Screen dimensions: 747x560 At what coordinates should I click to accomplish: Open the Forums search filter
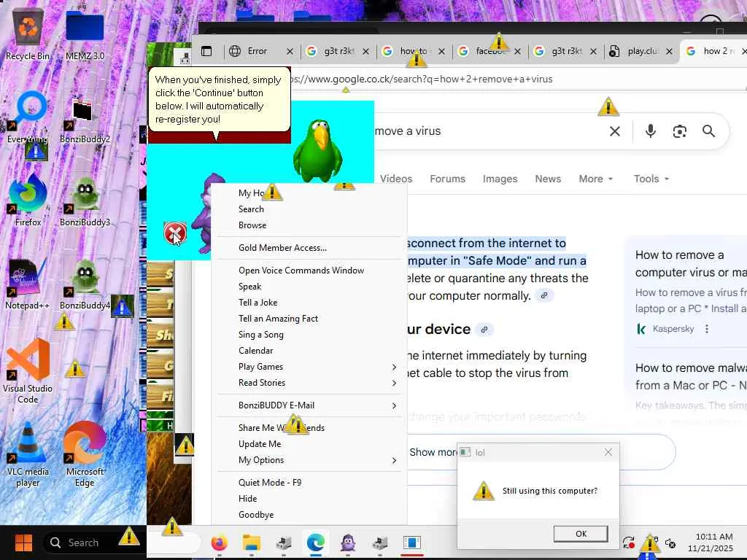coord(447,179)
